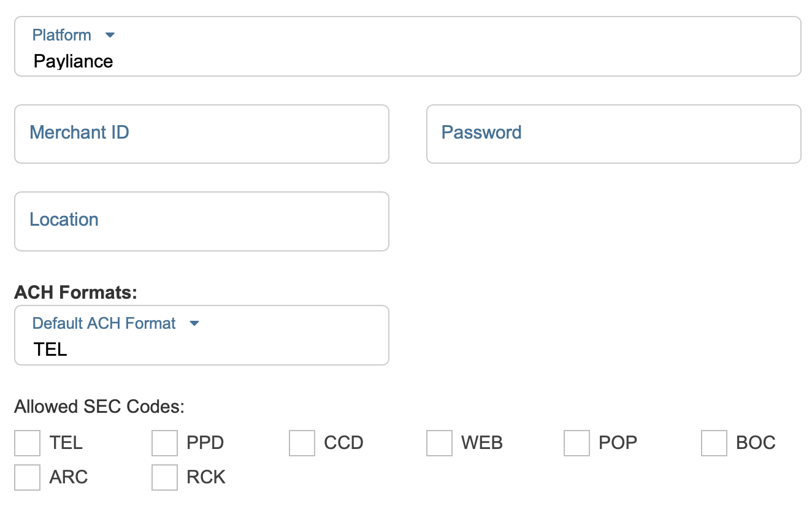Click the RCK checkbox label
812x514 pixels.
206,477
